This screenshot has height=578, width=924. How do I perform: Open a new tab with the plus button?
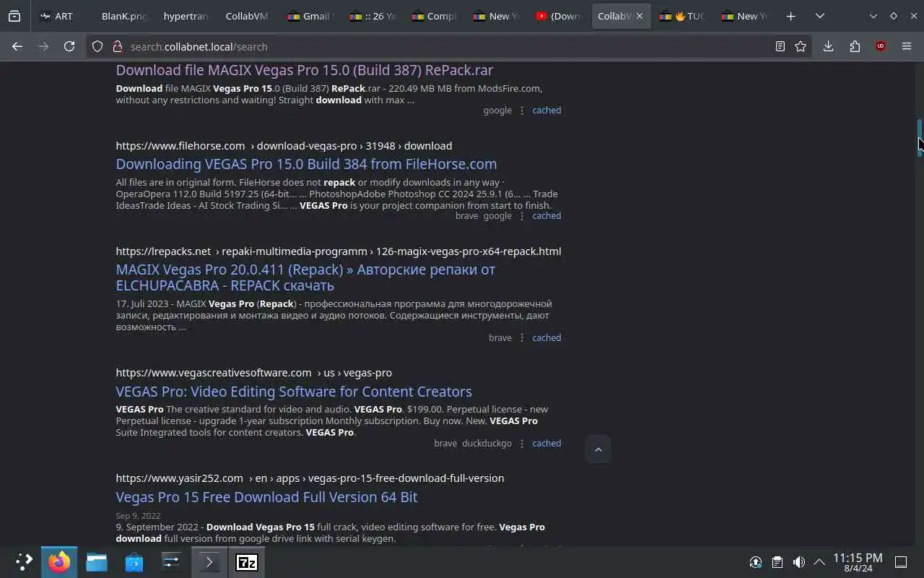click(x=791, y=16)
